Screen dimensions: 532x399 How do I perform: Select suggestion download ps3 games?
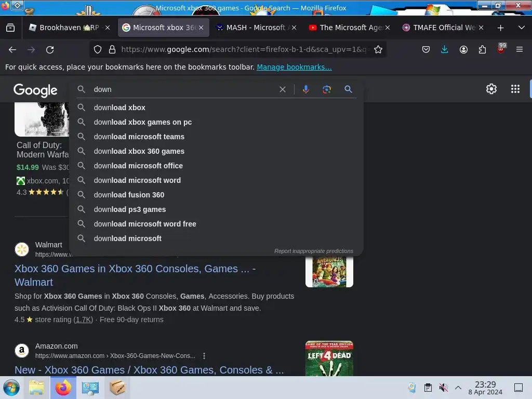point(217,210)
